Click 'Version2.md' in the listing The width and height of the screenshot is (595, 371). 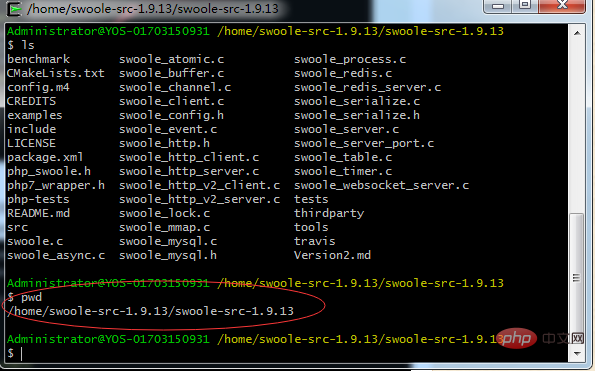click(332, 255)
